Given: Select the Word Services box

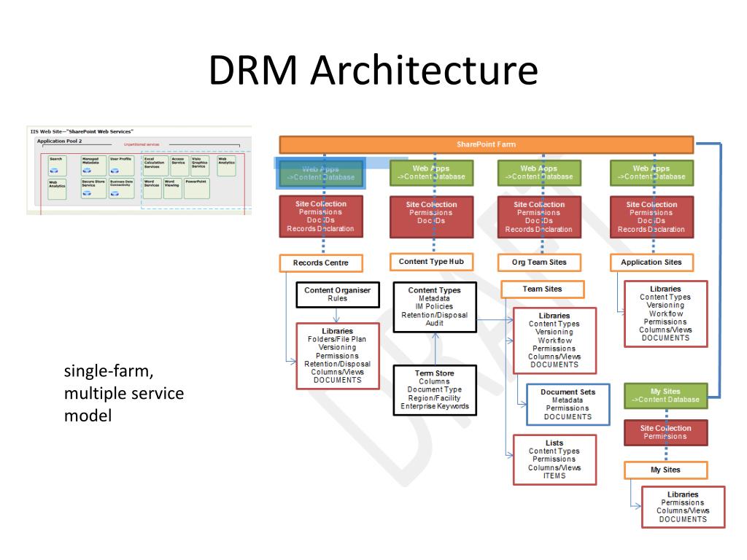Looking at the screenshot, I should click(152, 189).
